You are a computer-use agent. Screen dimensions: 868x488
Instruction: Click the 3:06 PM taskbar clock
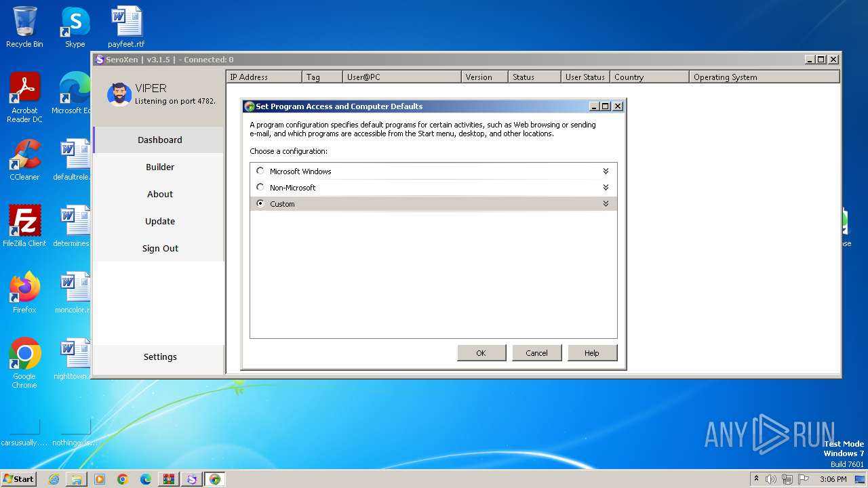click(833, 479)
